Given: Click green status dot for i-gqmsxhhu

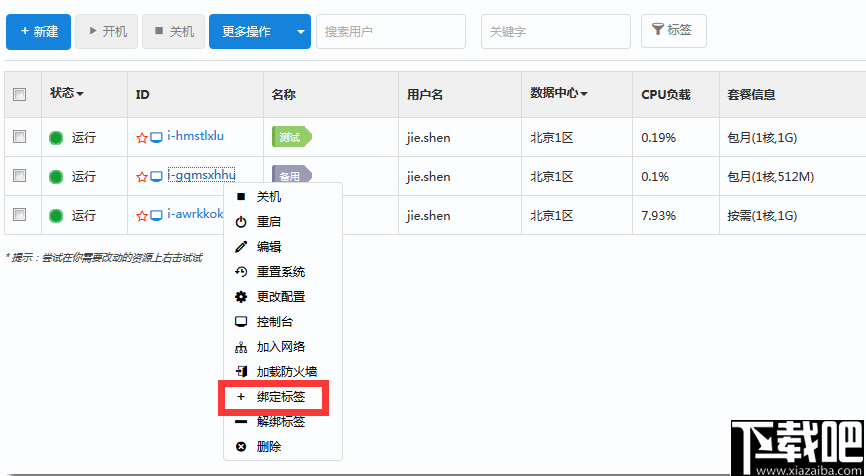Looking at the screenshot, I should click(x=56, y=177).
